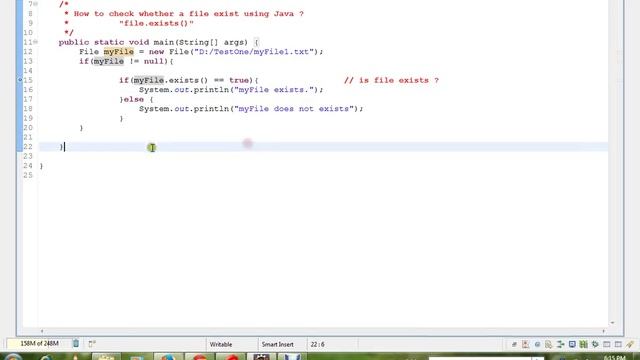640x360 pixels.
Task: Click the else keyword on line 17
Action: point(134,100)
